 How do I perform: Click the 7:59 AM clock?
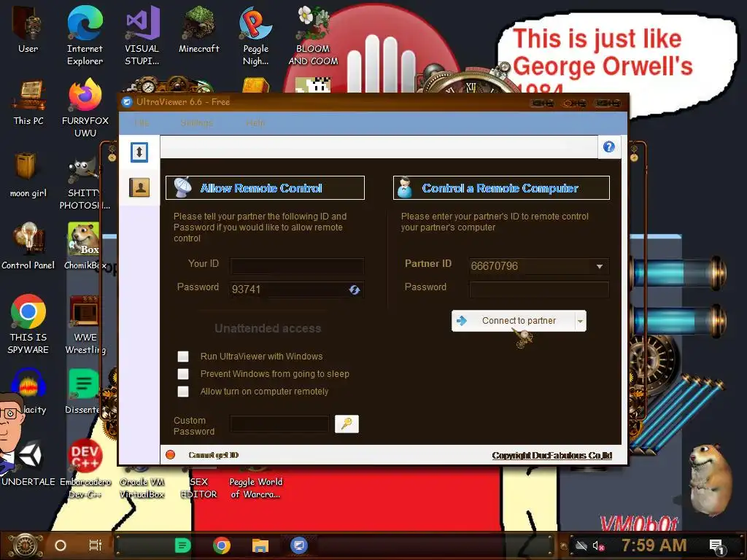[654, 545]
